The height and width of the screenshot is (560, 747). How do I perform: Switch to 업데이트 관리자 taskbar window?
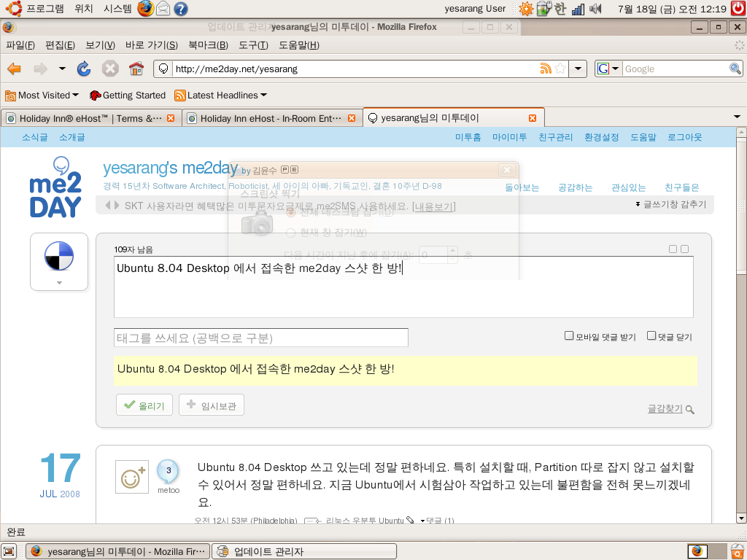304,551
